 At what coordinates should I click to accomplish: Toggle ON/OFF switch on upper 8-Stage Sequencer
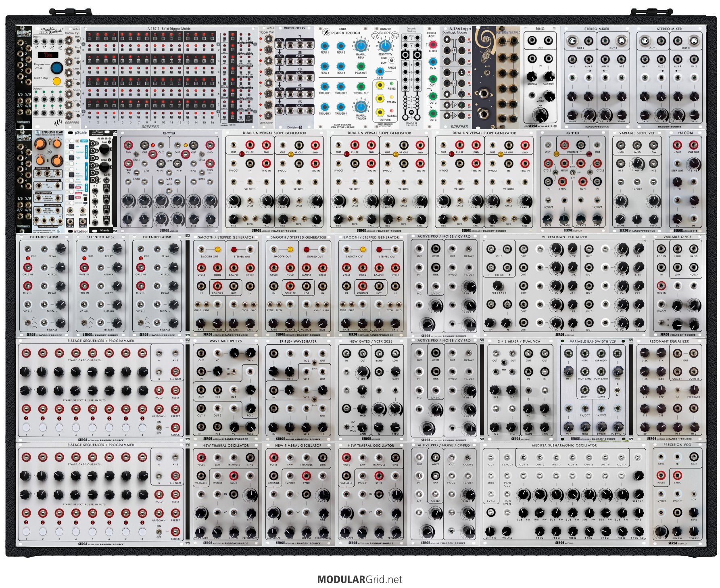[x=159, y=427]
